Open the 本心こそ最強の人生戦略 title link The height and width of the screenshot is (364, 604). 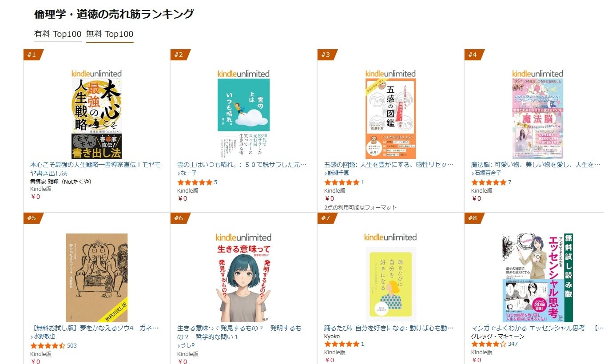95,169
